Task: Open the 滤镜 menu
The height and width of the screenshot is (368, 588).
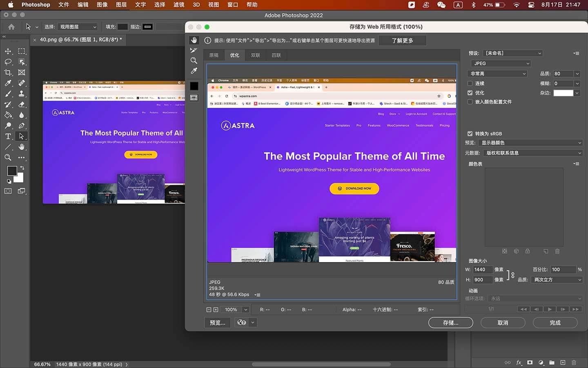Action: 179,4
